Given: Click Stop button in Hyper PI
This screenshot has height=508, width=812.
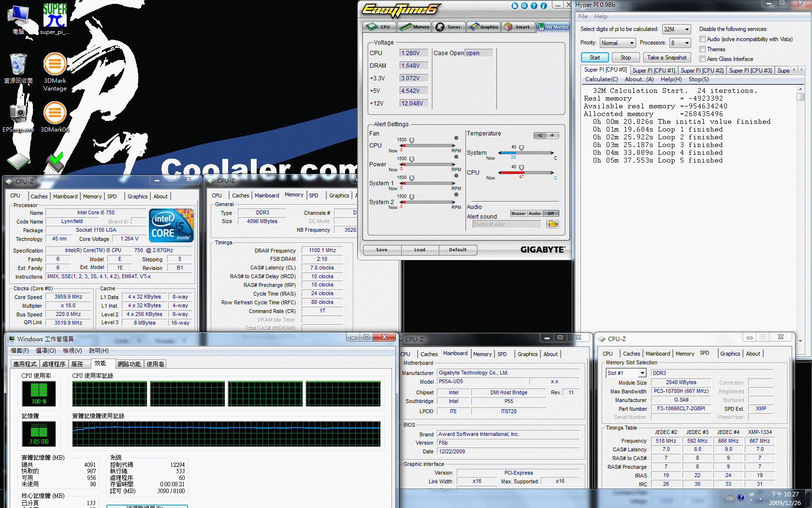Looking at the screenshot, I should click(625, 58).
